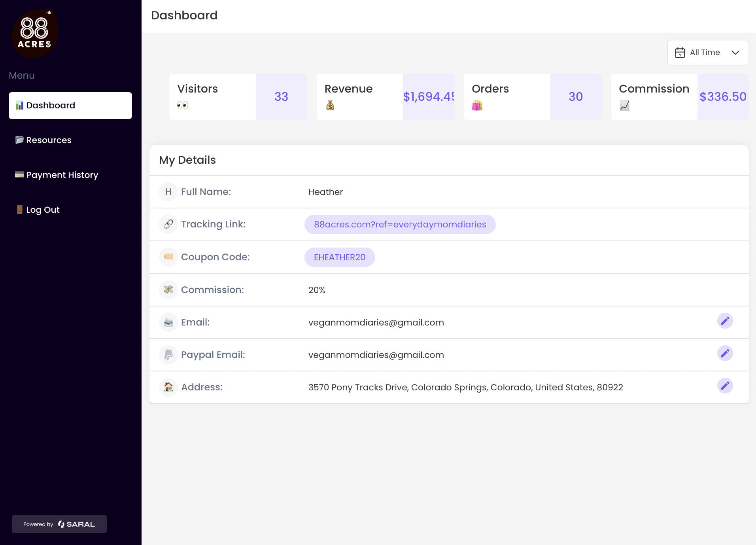The image size is (756, 545).
Task: Go to Payment History
Action: point(70,175)
